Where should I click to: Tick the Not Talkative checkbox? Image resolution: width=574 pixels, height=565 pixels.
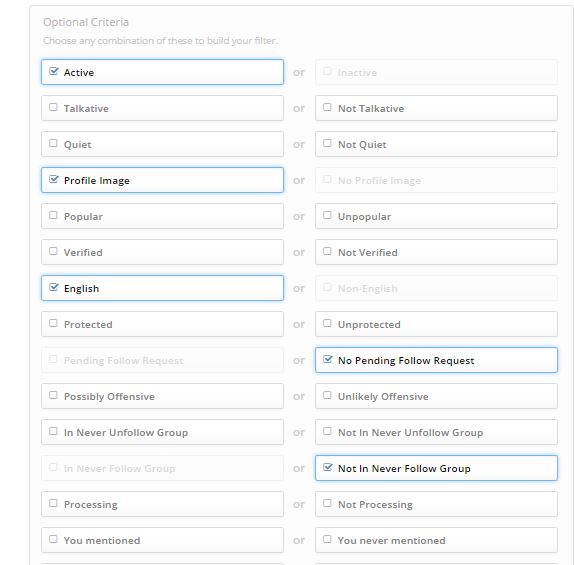(x=327, y=107)
